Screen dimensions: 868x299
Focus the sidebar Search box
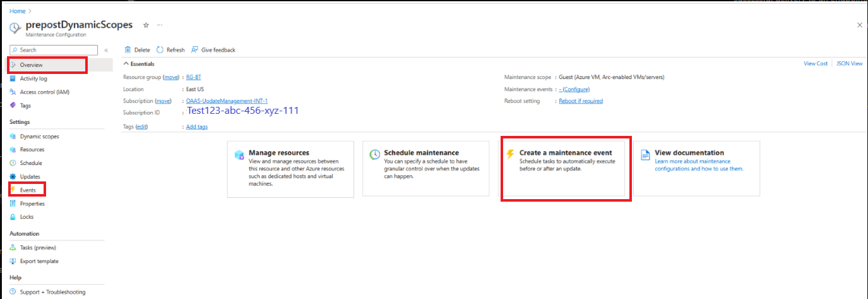(54, 50)
